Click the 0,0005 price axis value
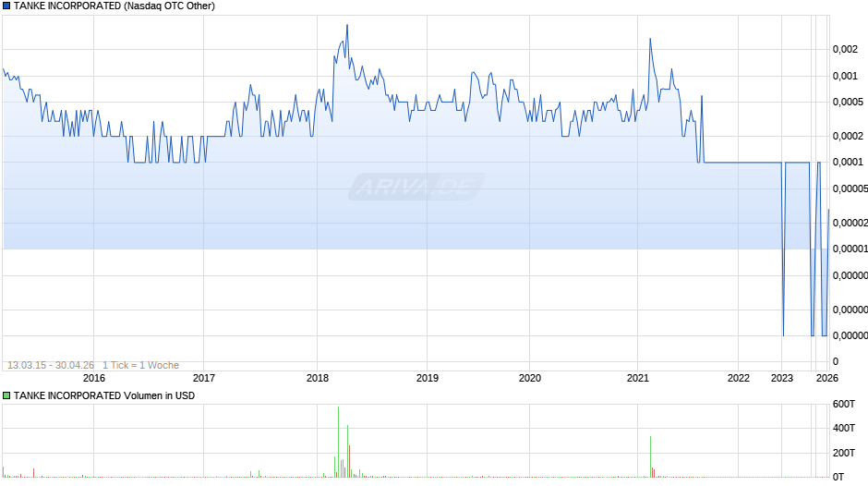868x486 pixels. (848, 102)
